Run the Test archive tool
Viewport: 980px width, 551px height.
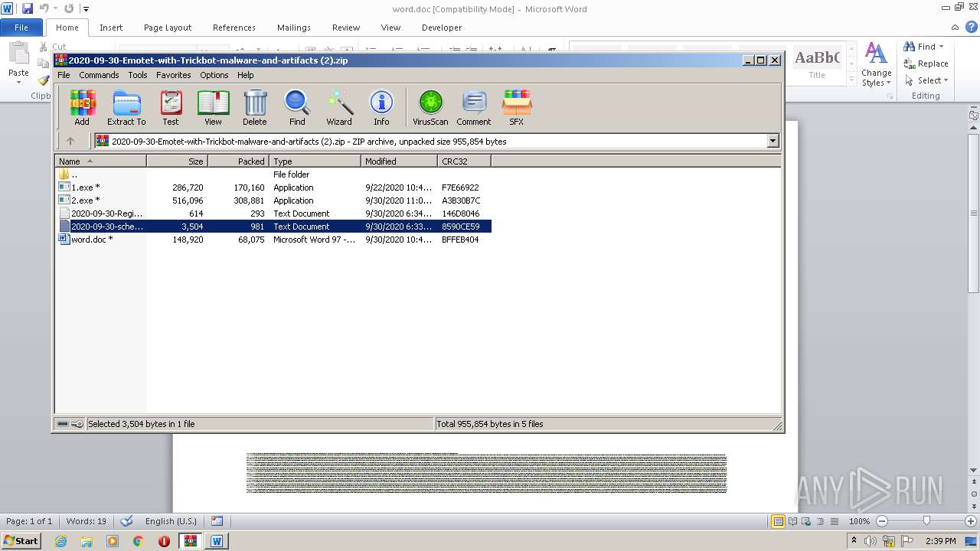(x=171, y=107)
